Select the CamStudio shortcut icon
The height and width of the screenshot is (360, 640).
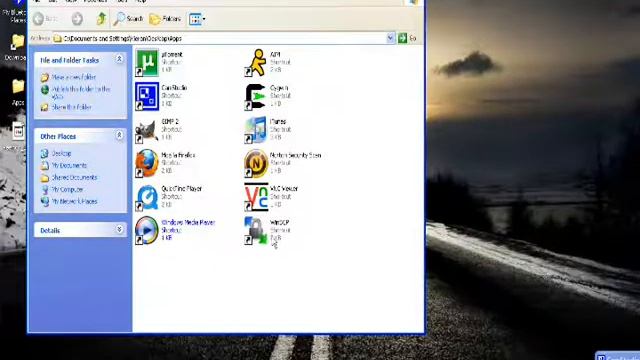147,96
